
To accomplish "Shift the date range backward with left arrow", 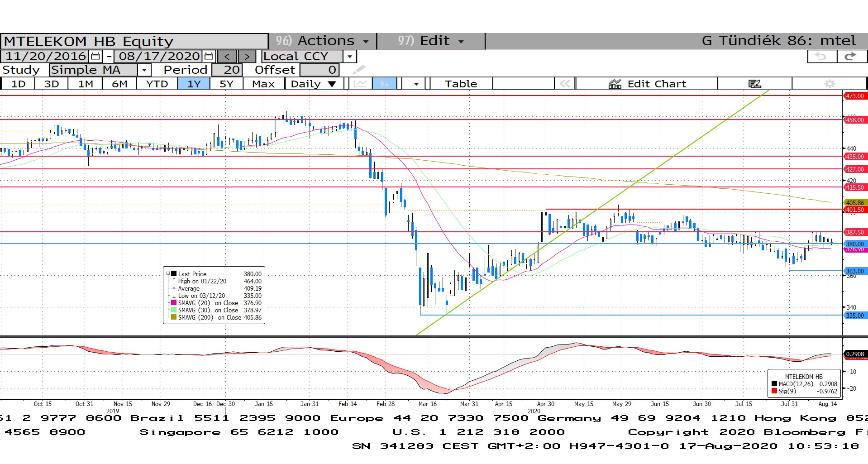I will point(227,57).
